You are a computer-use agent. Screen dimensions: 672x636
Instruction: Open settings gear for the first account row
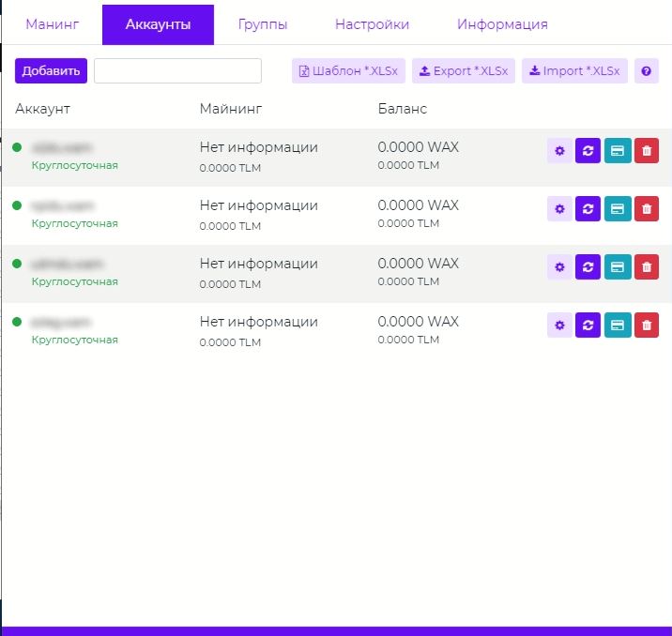pos(559,151)
